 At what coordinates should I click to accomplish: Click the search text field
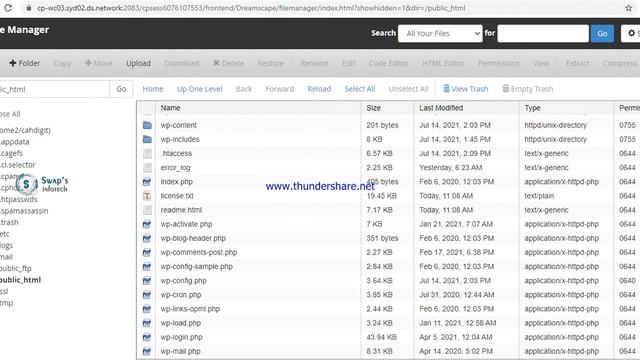(x=543, y=33)
